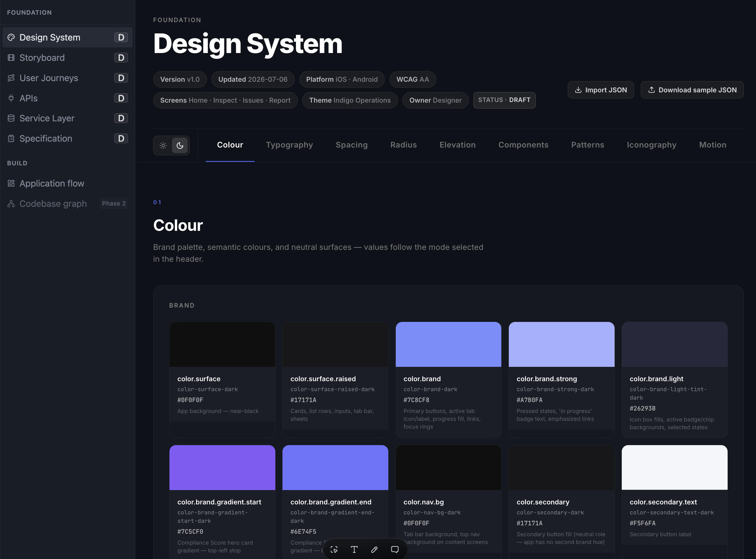Click the Specification clipboard icon

11,139
